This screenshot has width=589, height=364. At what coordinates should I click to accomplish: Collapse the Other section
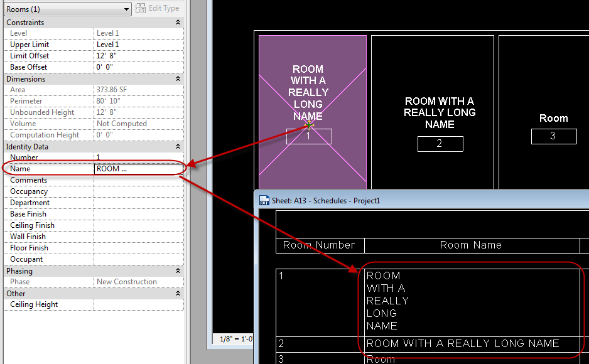178,293
